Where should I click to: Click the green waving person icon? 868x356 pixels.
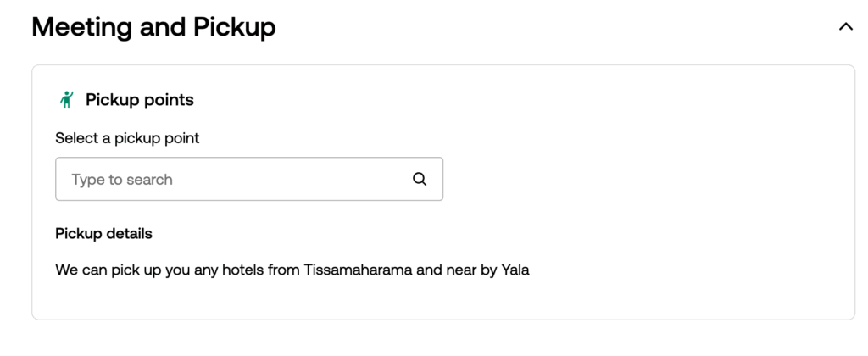click(67, 100)
